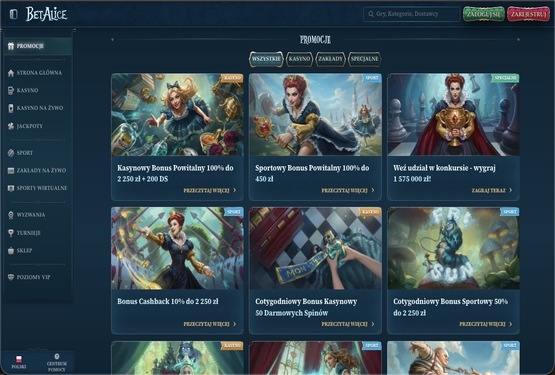Image resolution: width=555 pixels, height=375 pixels.
Task: Click the Specjalne badge on contest card
Action: click(x=505, y=78)
